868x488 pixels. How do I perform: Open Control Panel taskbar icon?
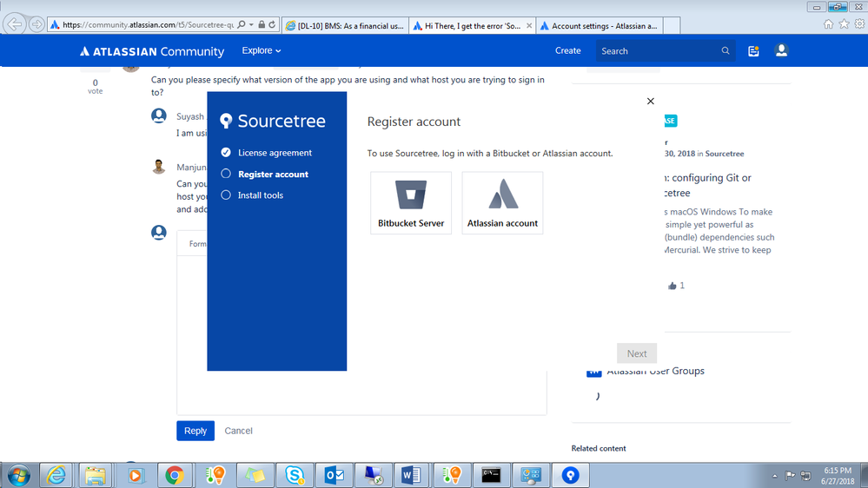coord(531,475)
